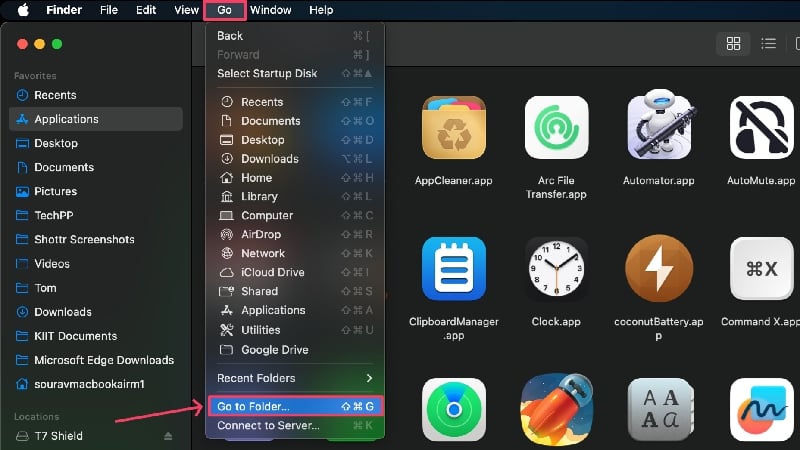The image size is (800, 450).
Task: Open TechPP folder in sidebar
Action: coord(96,215)
